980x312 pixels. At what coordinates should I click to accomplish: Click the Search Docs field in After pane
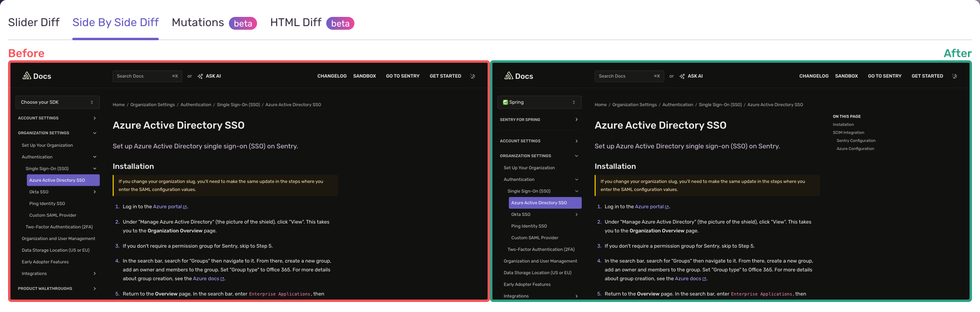coord(624,76)
